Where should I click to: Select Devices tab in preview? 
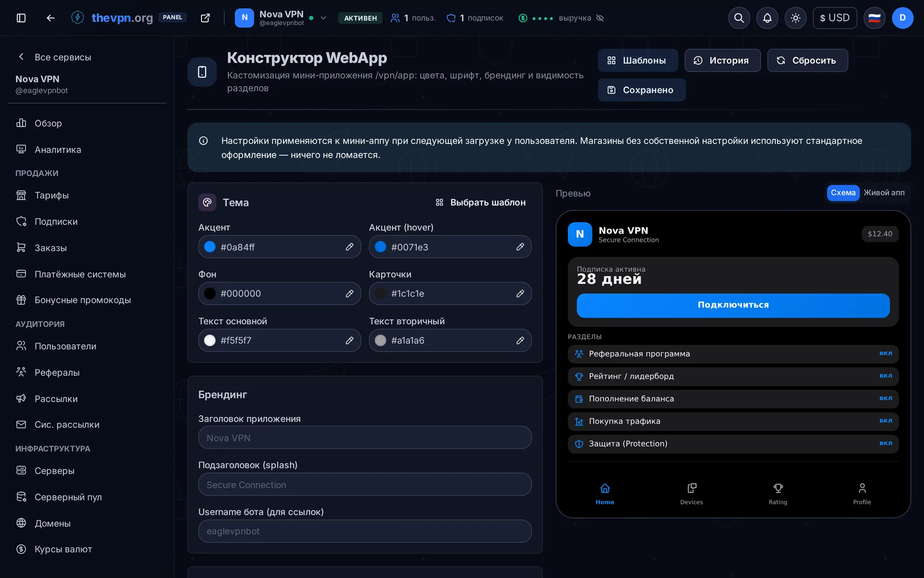[x=692, y=494]
